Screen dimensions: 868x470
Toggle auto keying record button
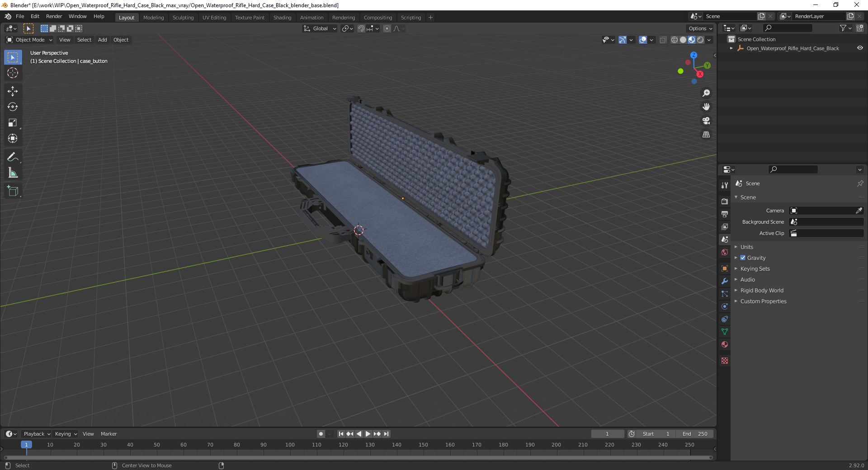click(x=321, y=434)
